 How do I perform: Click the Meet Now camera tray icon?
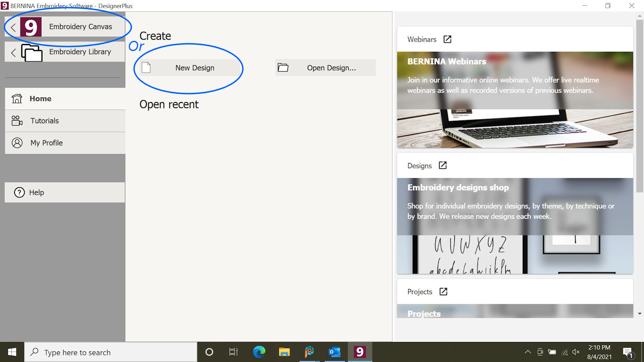click(x=540, y=352)
